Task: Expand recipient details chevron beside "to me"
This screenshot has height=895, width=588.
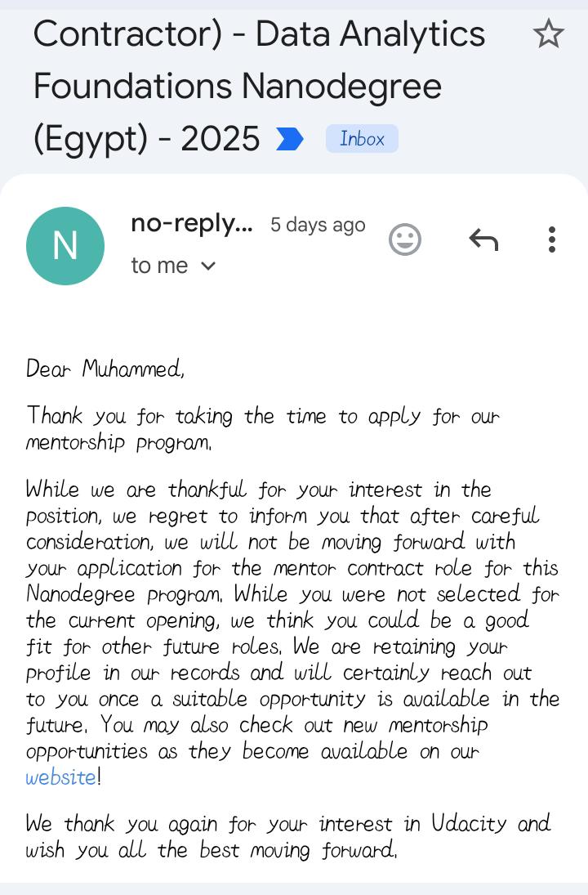Action: click(208, 266)
